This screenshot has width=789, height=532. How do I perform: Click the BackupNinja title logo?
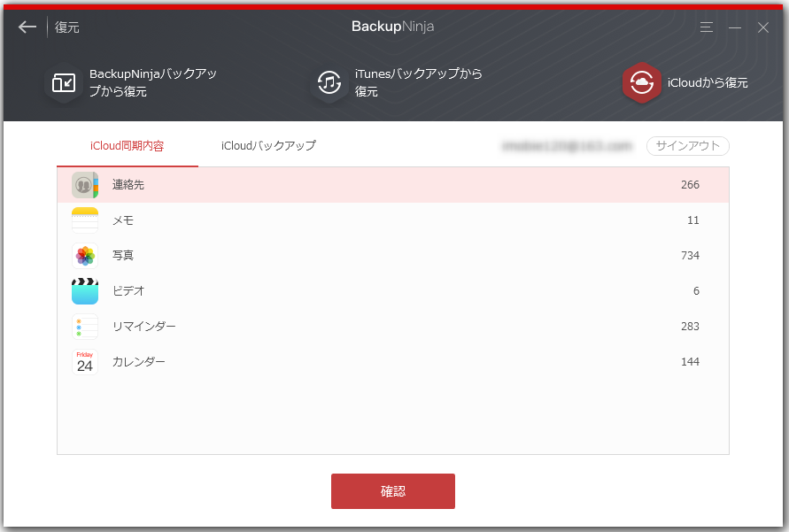tap(392, 27)
